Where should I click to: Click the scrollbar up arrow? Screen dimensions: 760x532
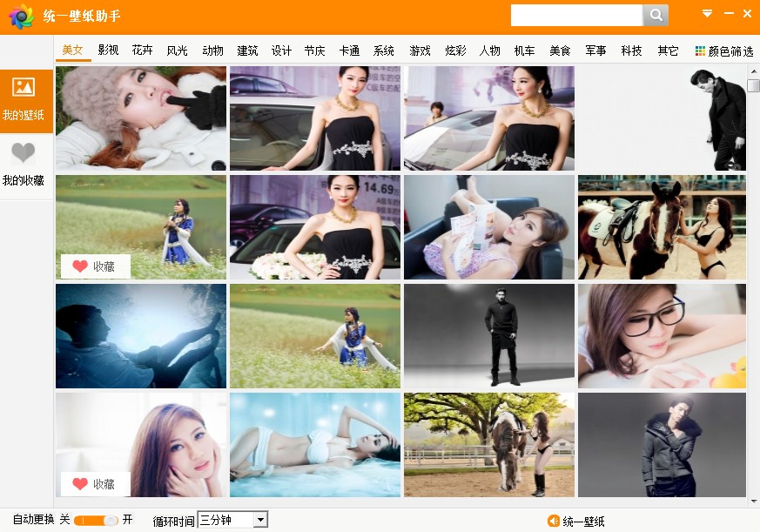tap(754, 71)
